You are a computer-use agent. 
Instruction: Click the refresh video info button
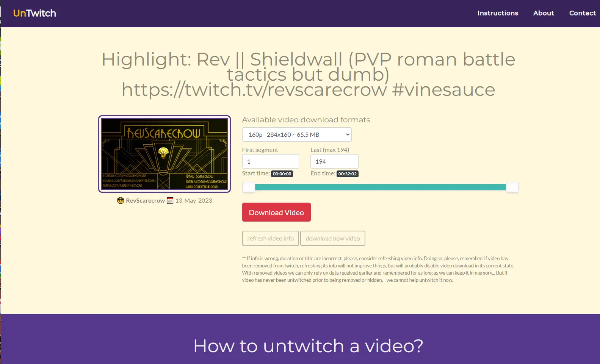(271, 238)
